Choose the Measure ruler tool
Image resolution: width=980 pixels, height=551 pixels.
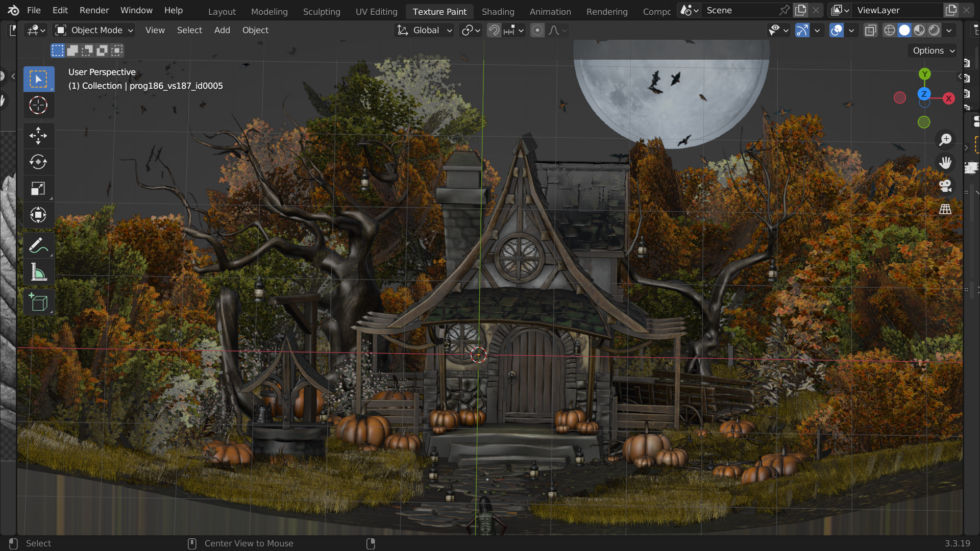38,272
